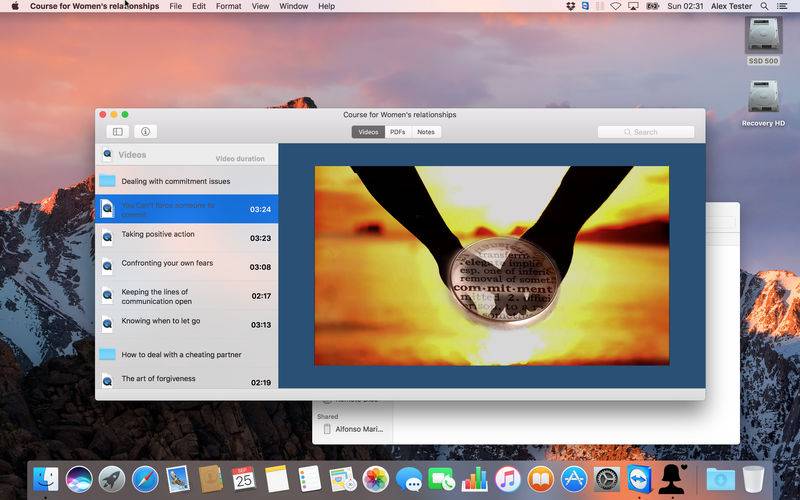Open the AirPlay display menu

click(x=633, y=6)
